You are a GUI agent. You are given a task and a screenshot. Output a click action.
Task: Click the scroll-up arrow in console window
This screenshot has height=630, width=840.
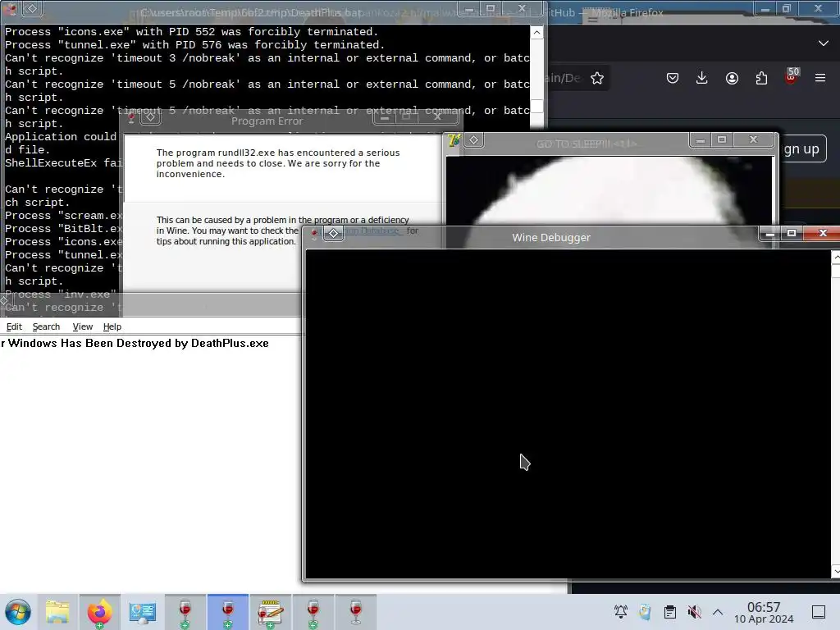[536, 33]
